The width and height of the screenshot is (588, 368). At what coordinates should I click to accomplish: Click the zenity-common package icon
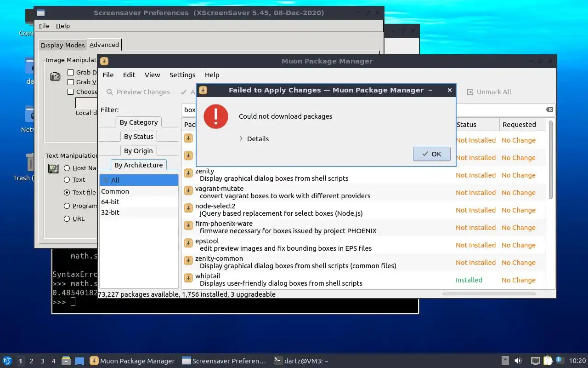pyautogui.click(x=188, y=260)
